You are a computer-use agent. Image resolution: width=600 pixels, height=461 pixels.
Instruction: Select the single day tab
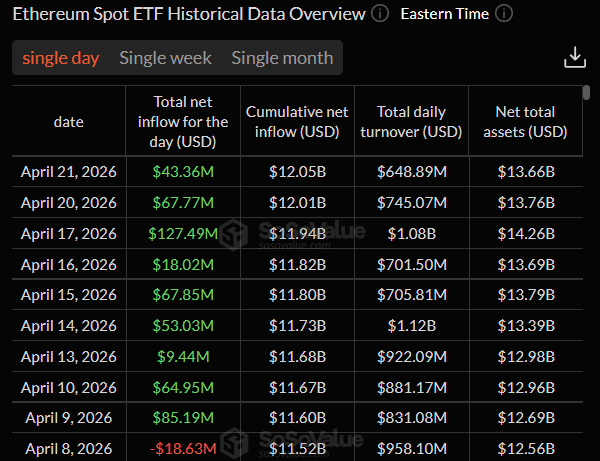click(61, 58)
